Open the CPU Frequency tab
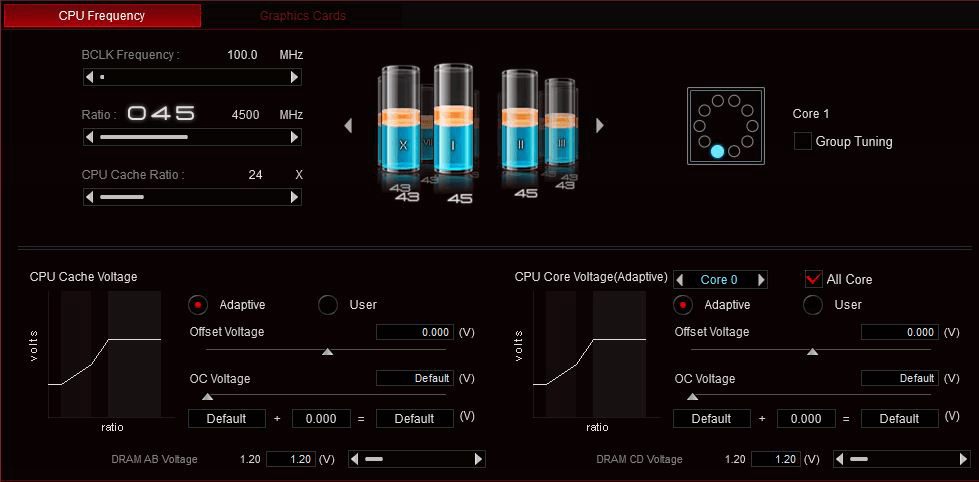This screenshot has height=482, width=979. pos(102,16)
